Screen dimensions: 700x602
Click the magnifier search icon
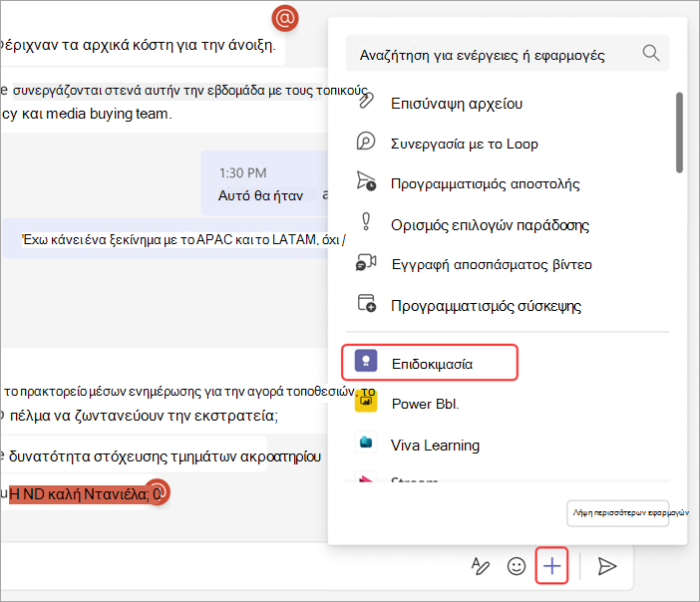tap(651, 53)
